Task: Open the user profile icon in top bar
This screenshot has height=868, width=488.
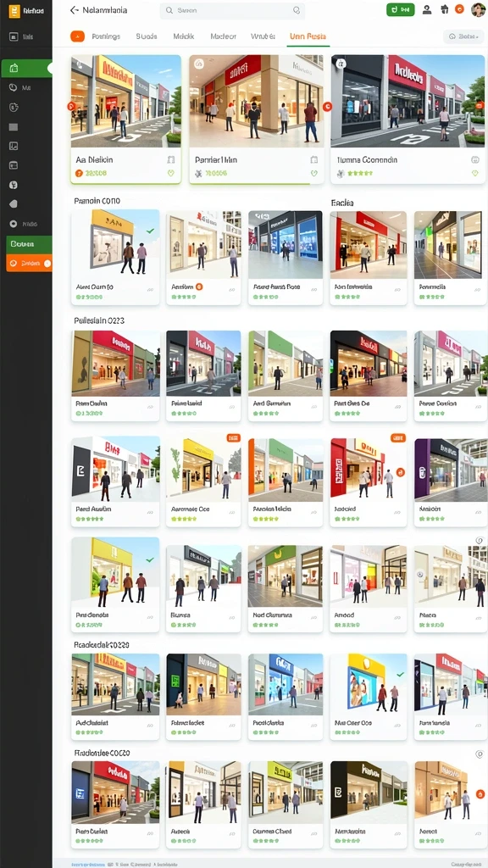Action: click(427, 9)
